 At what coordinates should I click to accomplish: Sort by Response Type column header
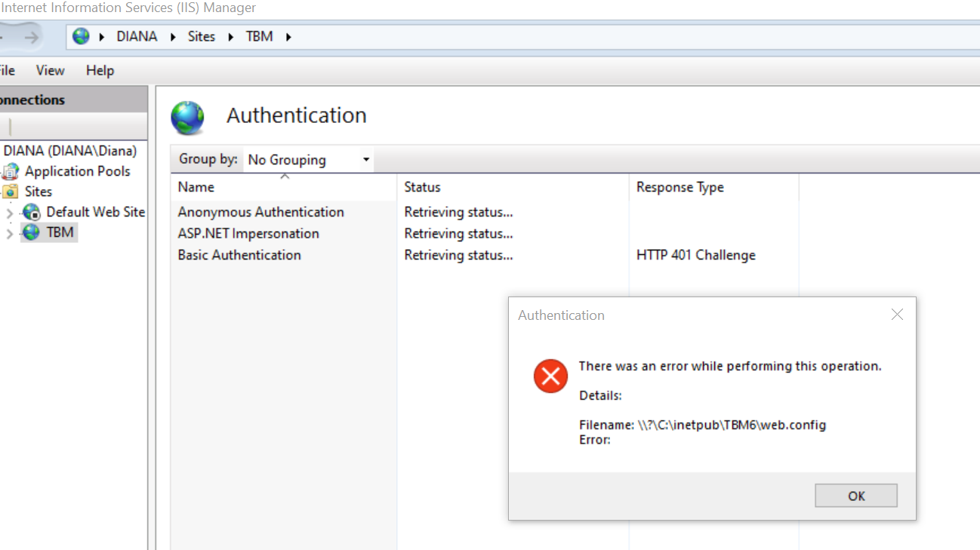713,187
